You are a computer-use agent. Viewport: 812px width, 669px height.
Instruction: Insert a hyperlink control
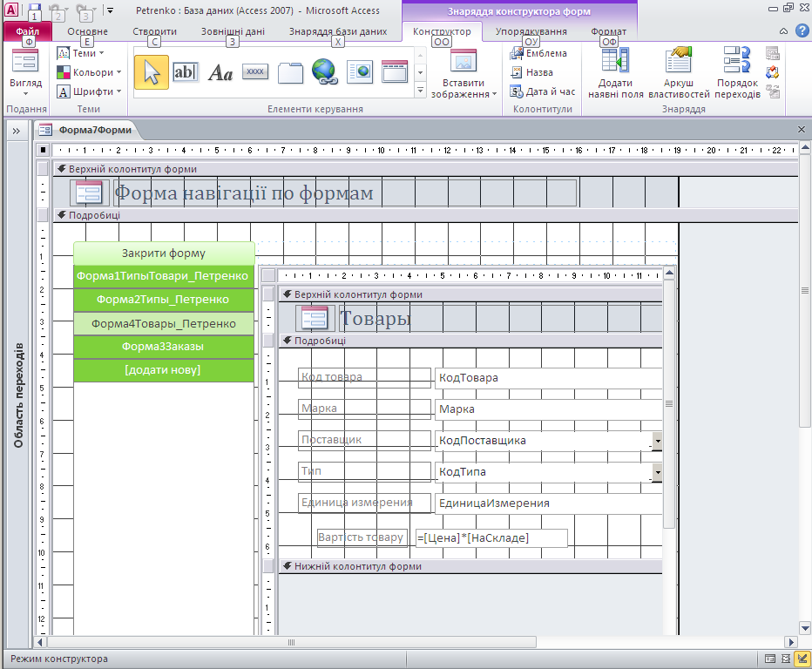[324, 72]
